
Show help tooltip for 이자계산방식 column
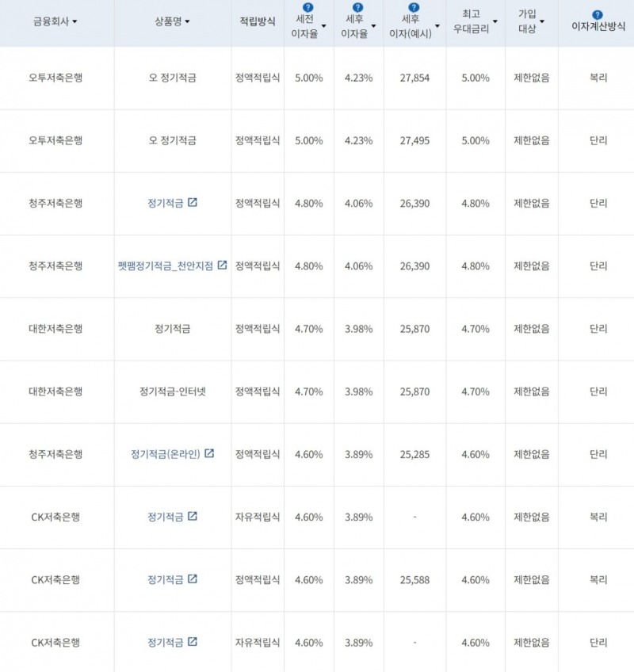coord(598,14)
